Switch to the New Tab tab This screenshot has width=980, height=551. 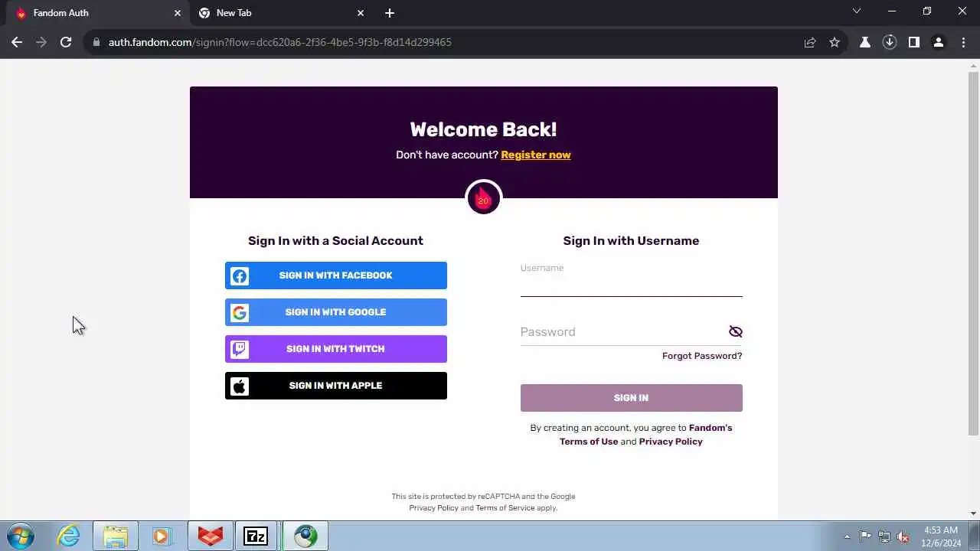pos(282,13)
